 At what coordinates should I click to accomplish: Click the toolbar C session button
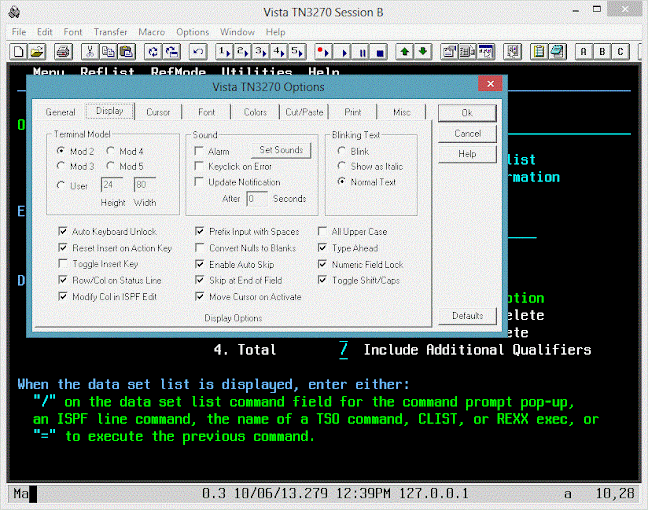tap(620, 52)
